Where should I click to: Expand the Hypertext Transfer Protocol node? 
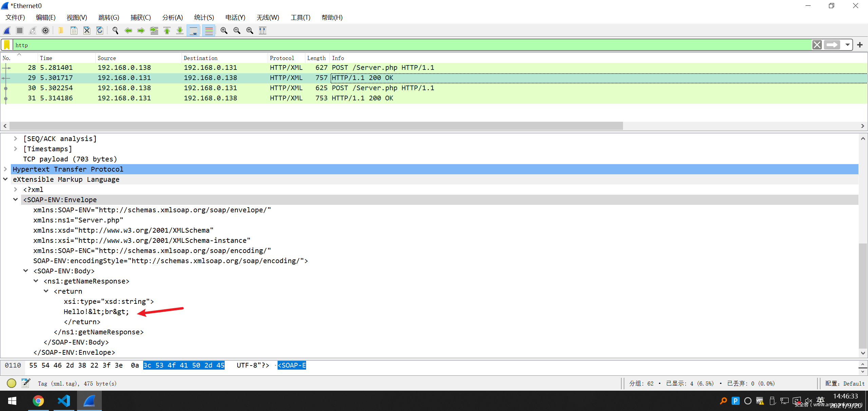pos(5,169)
